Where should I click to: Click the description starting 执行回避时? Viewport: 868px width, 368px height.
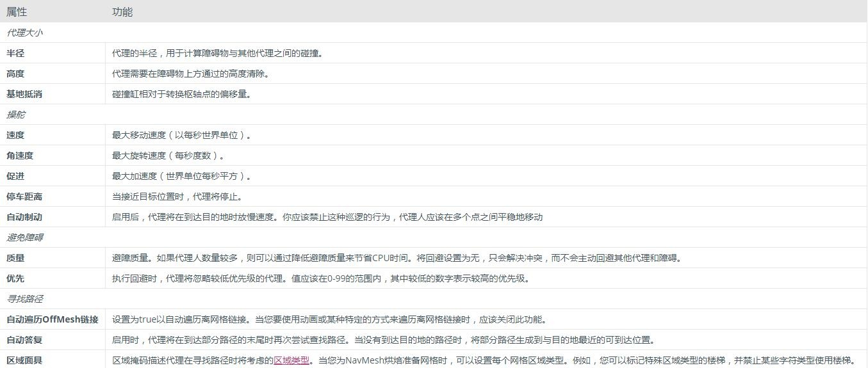click(x=322, y=278)
